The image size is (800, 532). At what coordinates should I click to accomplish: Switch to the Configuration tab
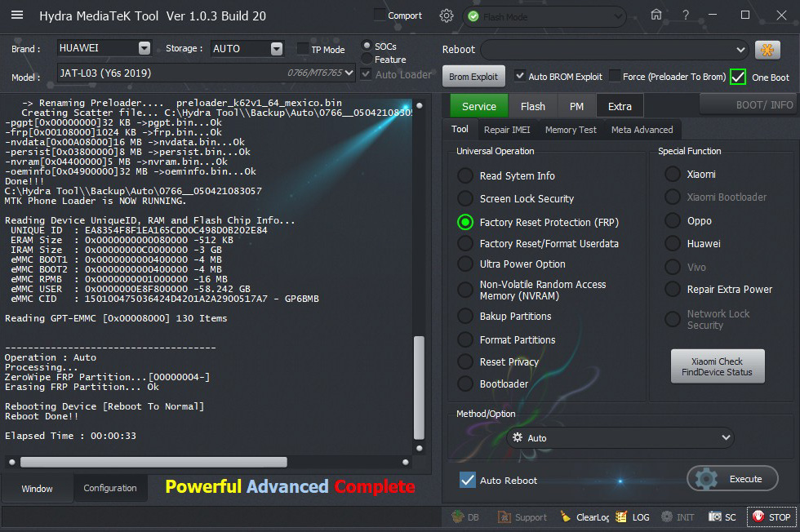[x=110, y=488]
